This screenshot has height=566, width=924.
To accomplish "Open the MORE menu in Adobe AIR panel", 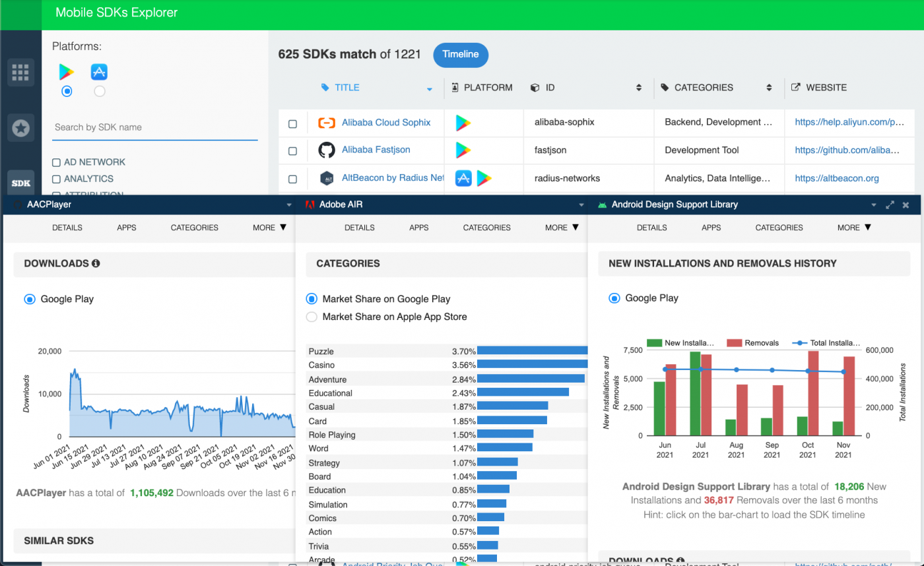I will click(560, 228).
